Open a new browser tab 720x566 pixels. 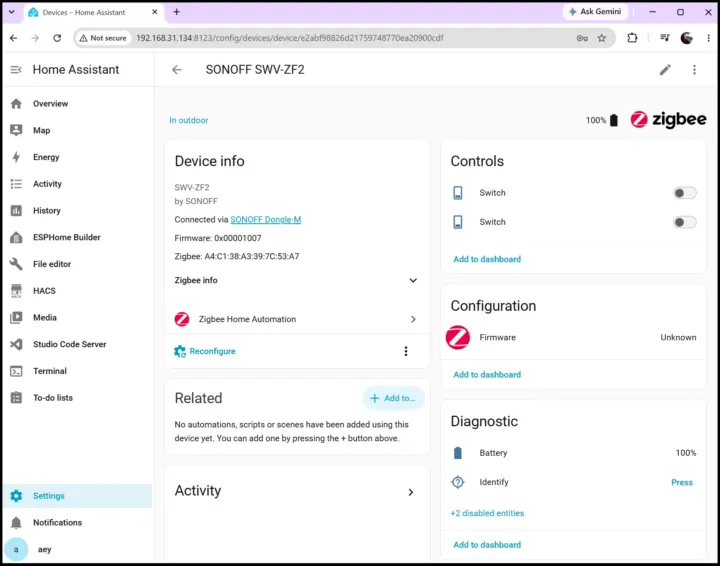pos(176,12)
